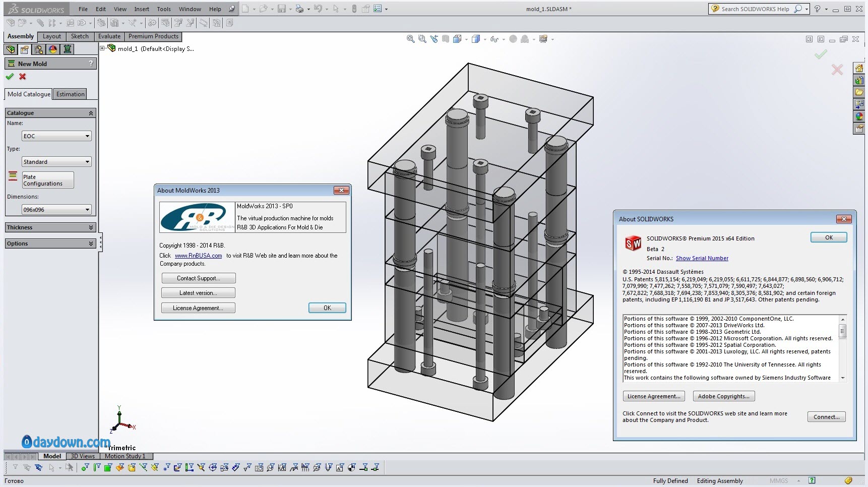Image resolution: width=868 pixels, height=487 pixels.
Task: Click the Display Style cube icon
Action: coord(475,39)
